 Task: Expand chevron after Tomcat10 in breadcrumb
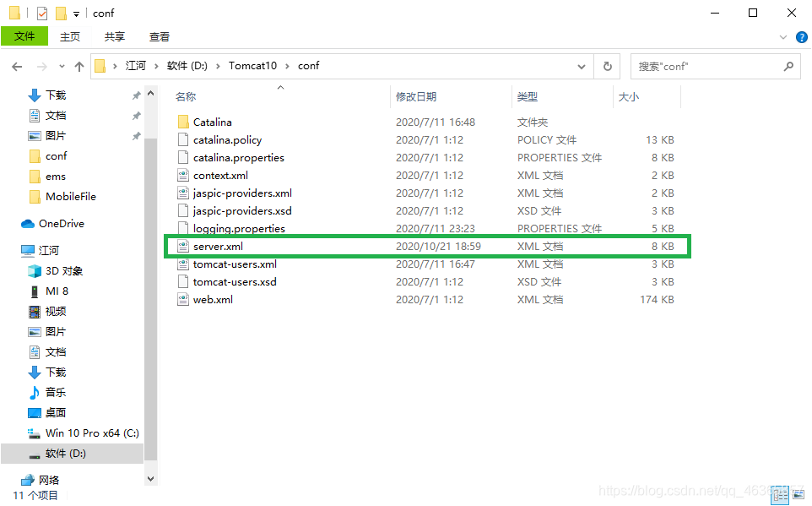[288, 67]
